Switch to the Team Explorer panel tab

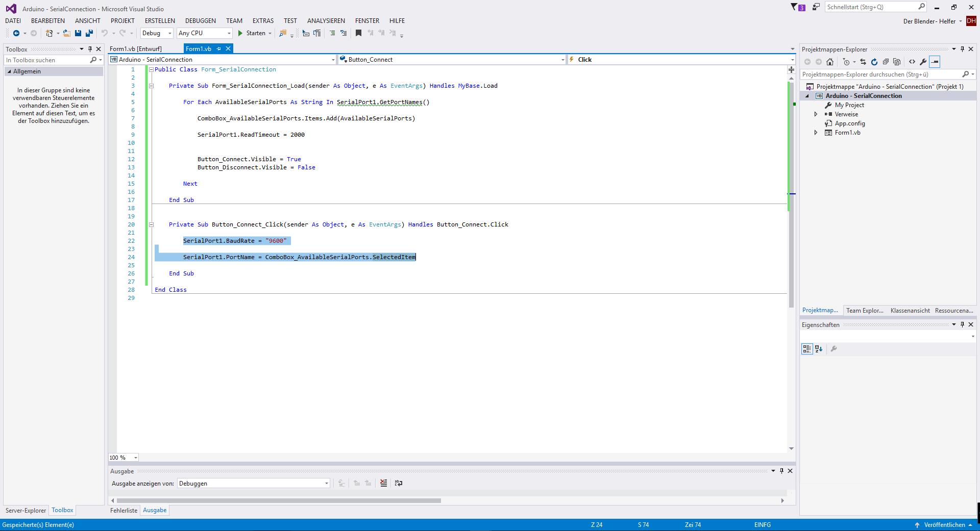[x=865, y=310]
